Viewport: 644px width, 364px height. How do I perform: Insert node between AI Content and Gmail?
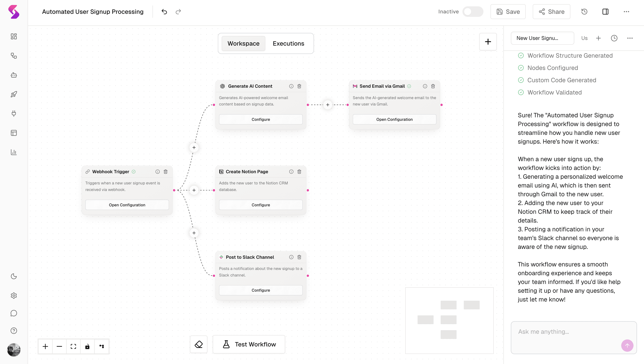pyautogui.click(x=327, y=105)
